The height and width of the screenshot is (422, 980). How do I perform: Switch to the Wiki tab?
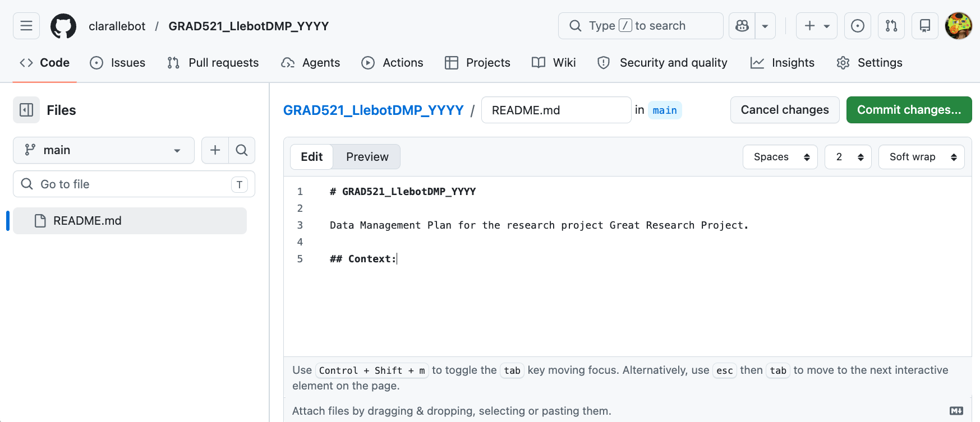(554, 63)
